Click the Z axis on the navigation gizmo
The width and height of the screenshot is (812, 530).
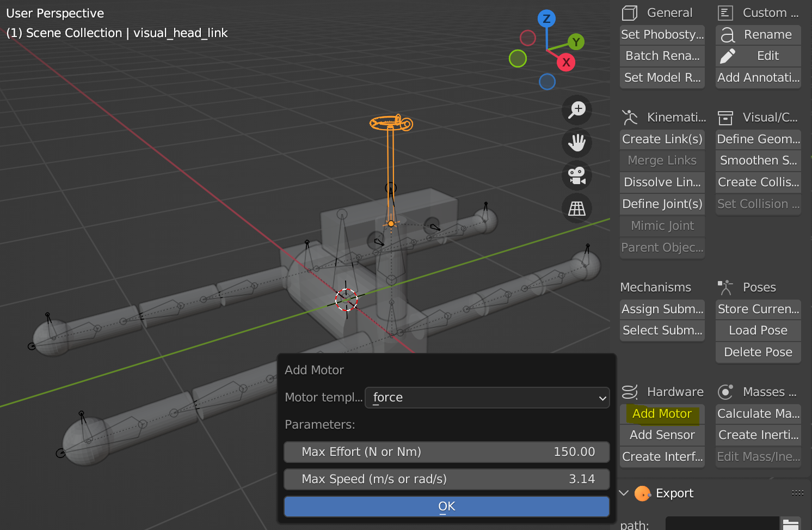point(546,18)
